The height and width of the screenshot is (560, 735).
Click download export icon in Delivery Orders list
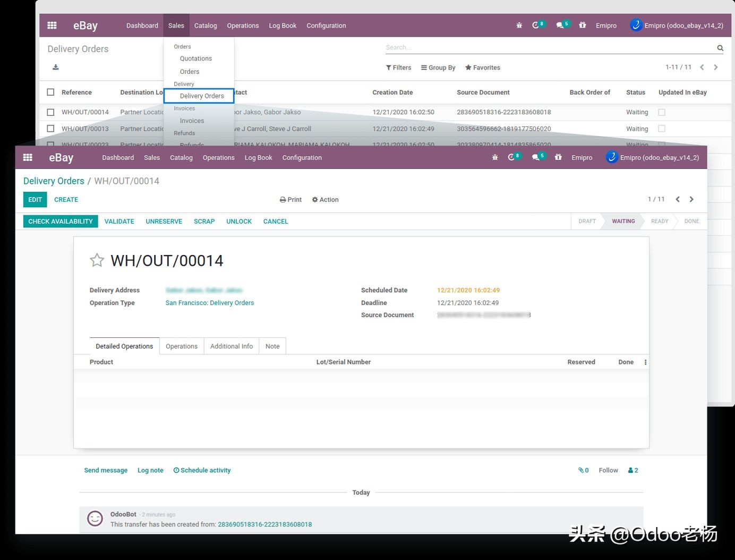[x=56, y=67]
